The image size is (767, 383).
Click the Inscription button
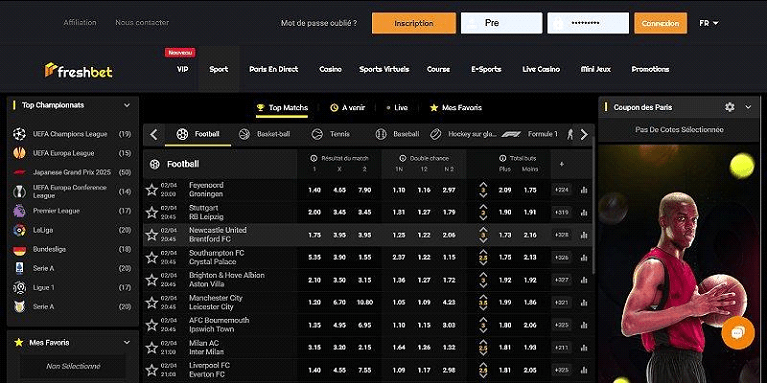(414, 23)
